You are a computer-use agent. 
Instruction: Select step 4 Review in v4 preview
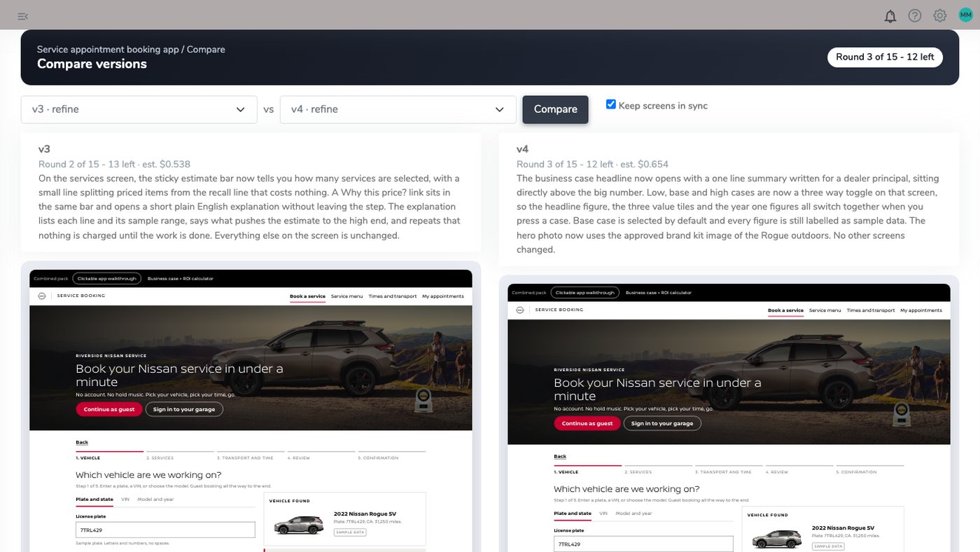[x=799, y=469]
